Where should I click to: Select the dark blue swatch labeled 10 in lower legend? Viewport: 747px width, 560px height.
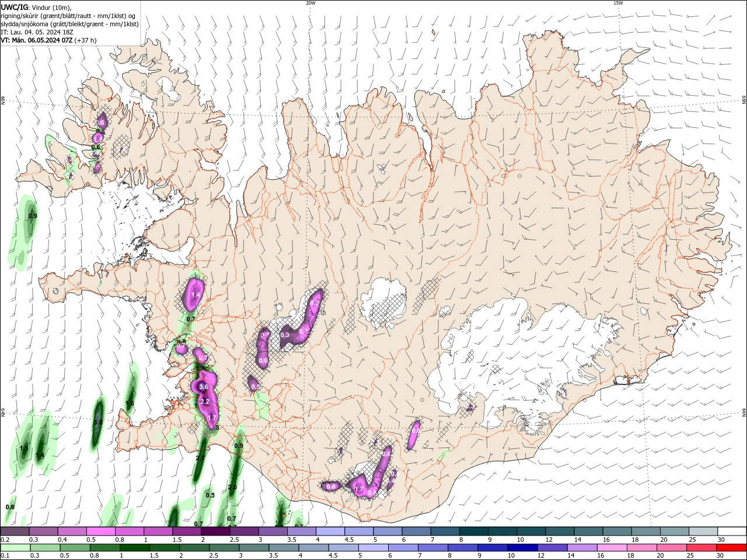(x=522, y=548)
